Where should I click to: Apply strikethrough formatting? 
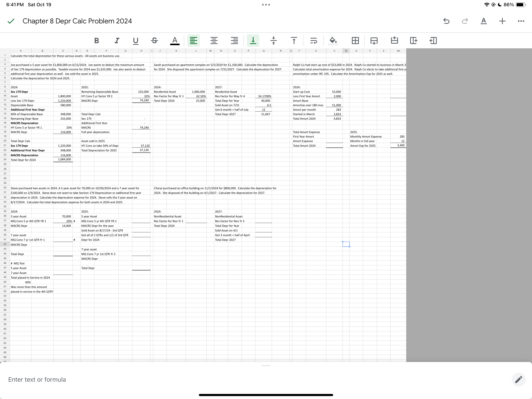pos(154,41)
